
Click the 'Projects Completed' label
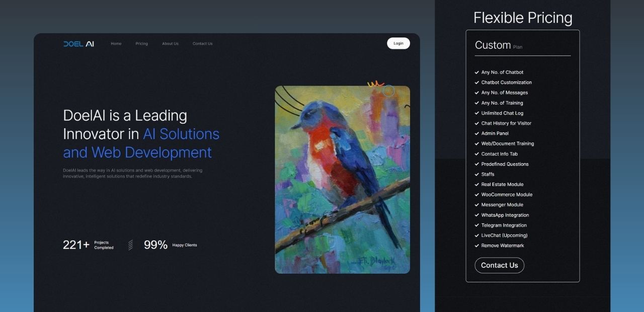(104, 245)
